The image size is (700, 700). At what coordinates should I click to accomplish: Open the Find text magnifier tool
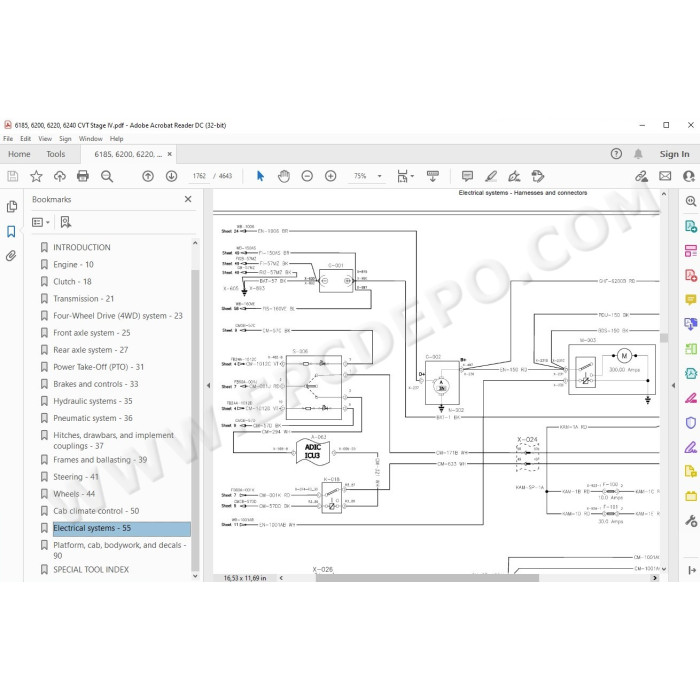coord(107,176)
